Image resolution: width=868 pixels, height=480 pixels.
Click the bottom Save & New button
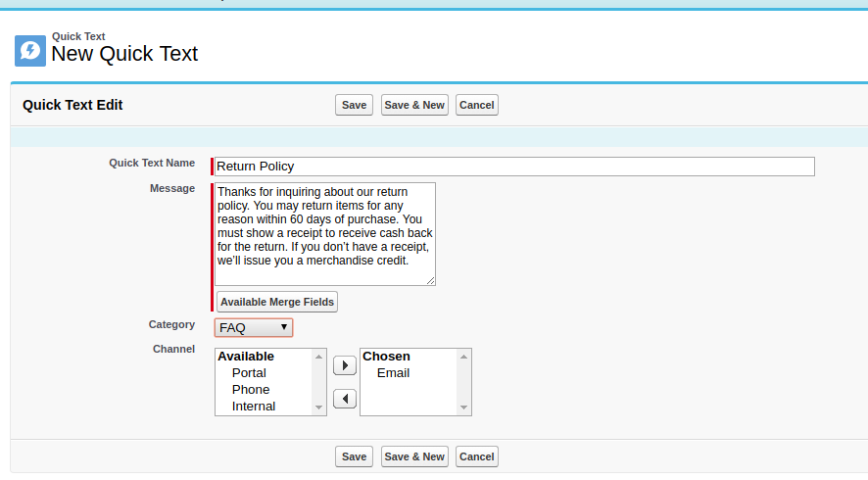click(x=414, y=456)
